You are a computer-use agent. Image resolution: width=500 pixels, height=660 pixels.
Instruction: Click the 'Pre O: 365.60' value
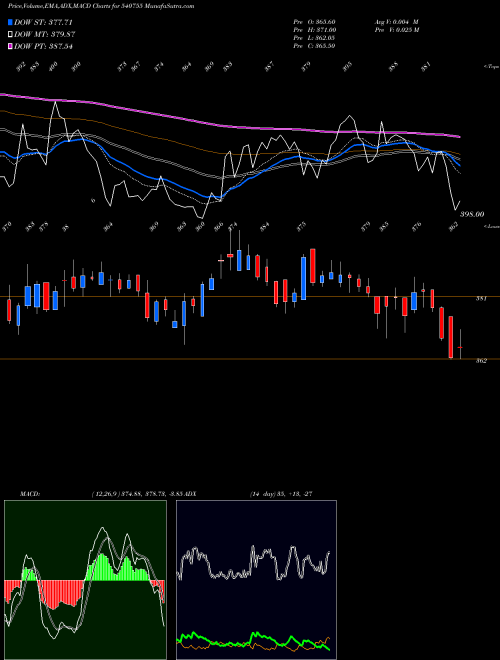tap(314, 22)
